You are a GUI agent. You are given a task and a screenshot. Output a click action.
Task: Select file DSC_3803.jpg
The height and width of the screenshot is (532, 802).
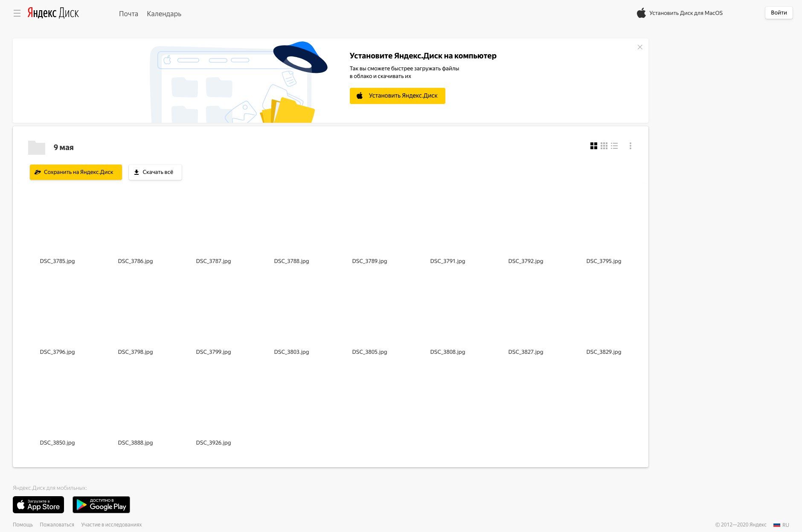click(291, 352)
